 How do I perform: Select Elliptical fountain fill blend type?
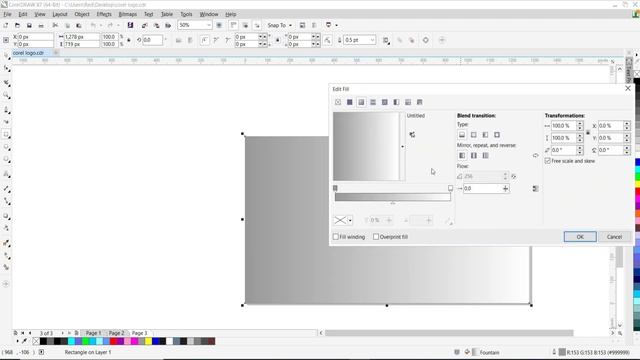(473, 135)
